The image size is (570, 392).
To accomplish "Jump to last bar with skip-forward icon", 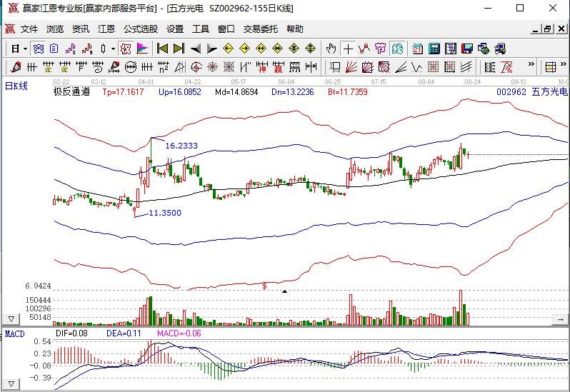I will click(x=179, y=49).
